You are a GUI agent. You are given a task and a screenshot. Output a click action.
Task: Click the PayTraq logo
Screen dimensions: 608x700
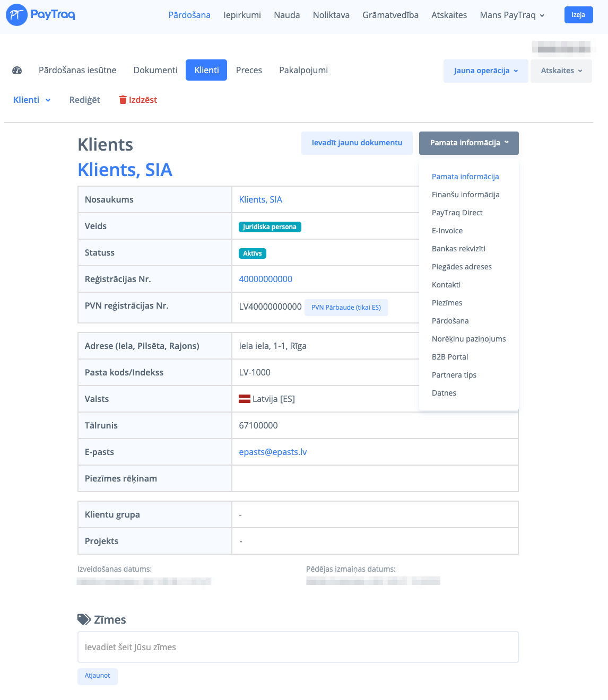tap(40, 15)
